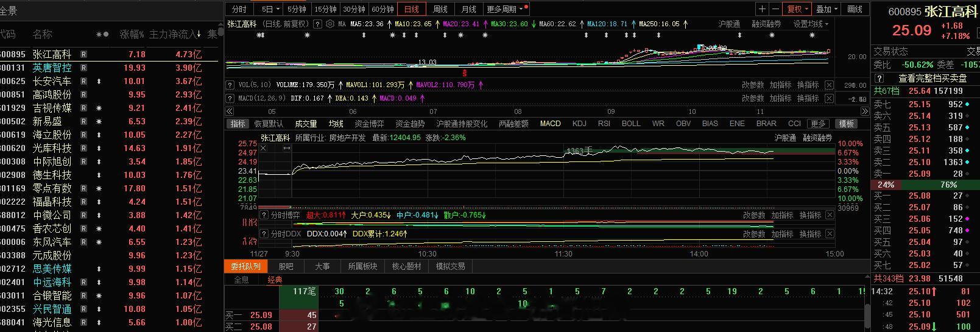The width and height of the screenshot is (980, 332).
Task: Toggle the 画线 drawing mode
Action: click(x=855, y=9)
